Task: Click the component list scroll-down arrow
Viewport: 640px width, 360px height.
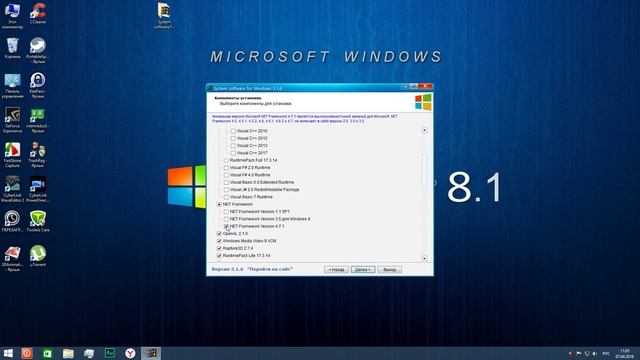Action: coord(424,258)
